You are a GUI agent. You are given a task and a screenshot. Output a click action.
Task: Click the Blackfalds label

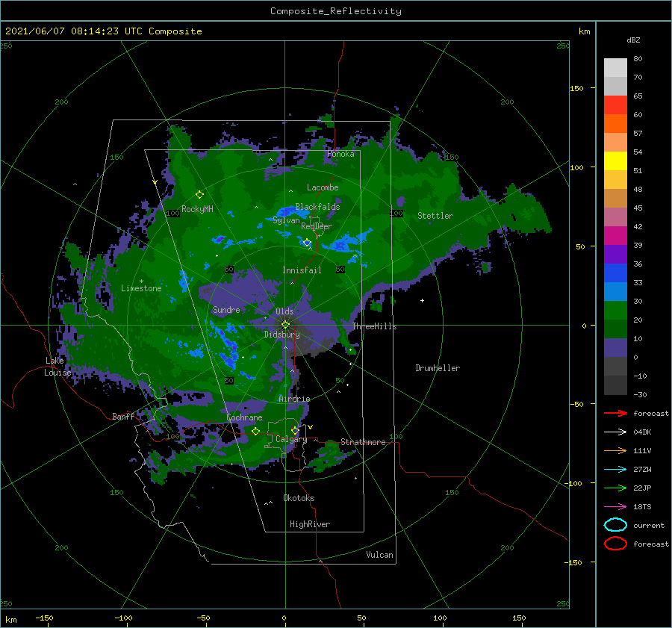317,207
